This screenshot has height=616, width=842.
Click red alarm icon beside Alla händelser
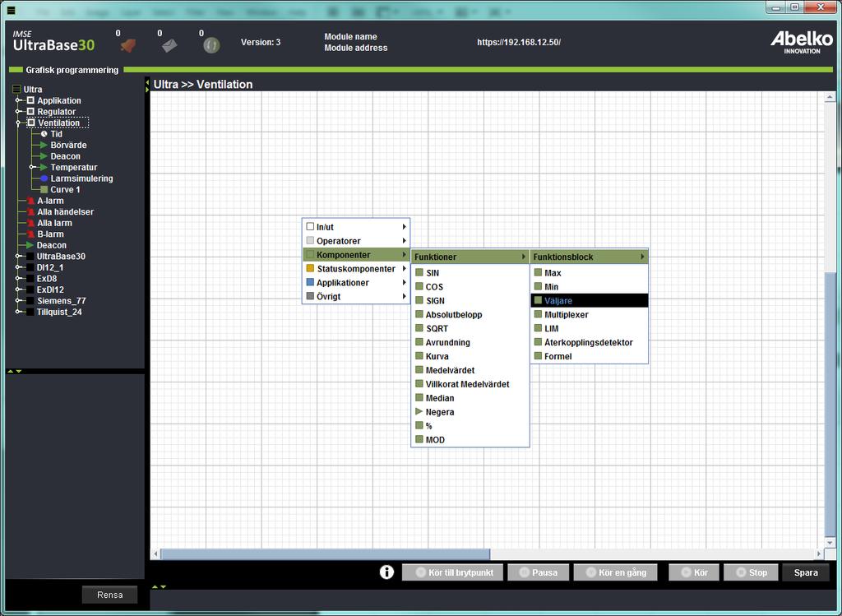(30, 212)
